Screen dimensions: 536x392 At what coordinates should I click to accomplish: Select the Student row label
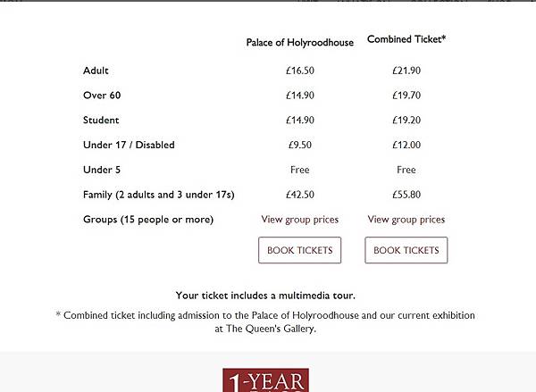point(101,120)
